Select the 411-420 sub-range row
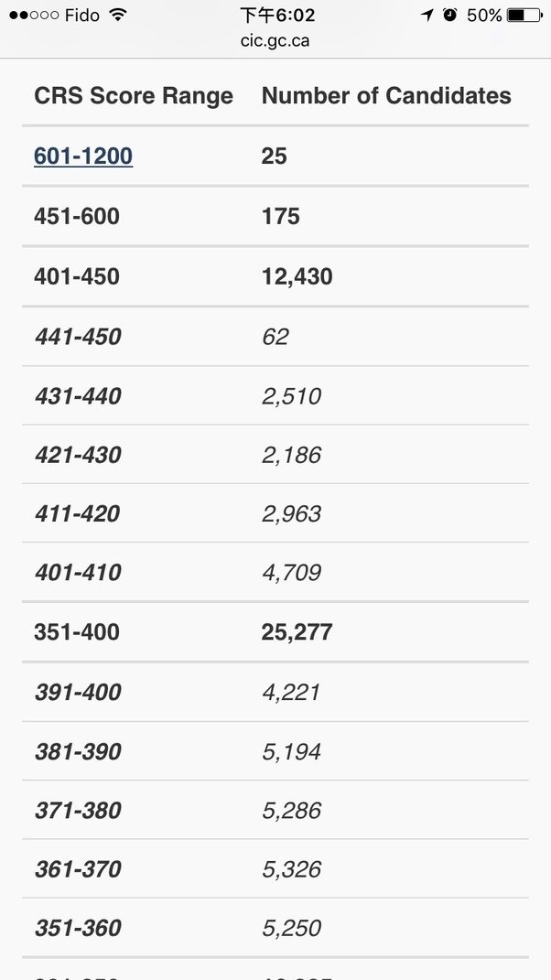 click(x=275, y=513)
